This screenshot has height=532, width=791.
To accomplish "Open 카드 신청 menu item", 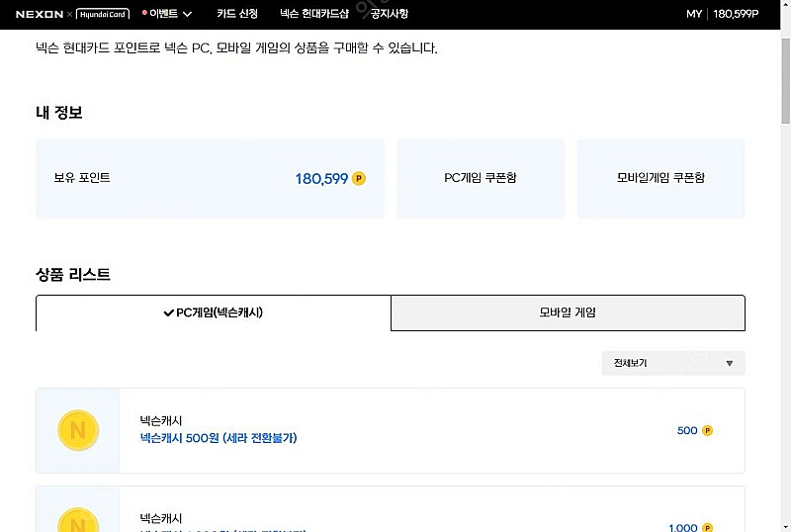I will pos(237,14).
